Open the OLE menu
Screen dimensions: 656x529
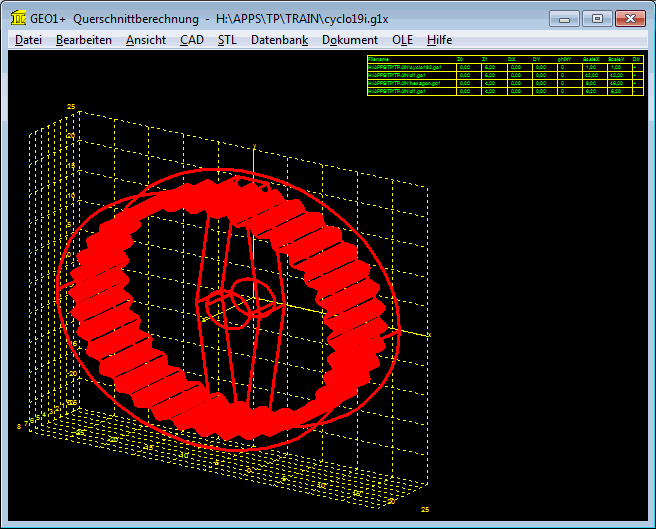pos(402,40)
